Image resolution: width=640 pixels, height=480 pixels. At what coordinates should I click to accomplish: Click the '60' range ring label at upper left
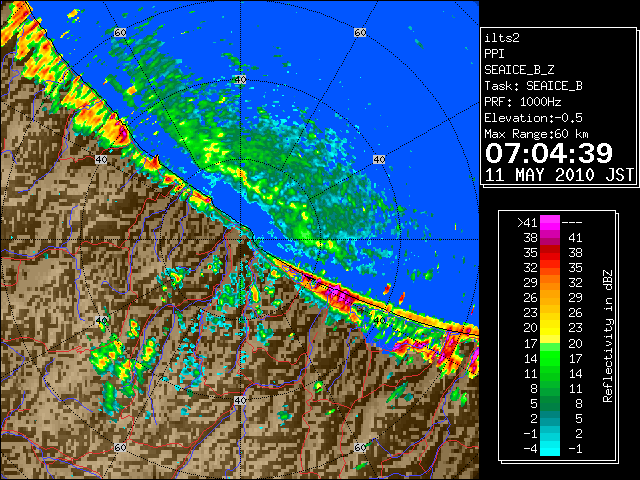(x=120, y=32)
